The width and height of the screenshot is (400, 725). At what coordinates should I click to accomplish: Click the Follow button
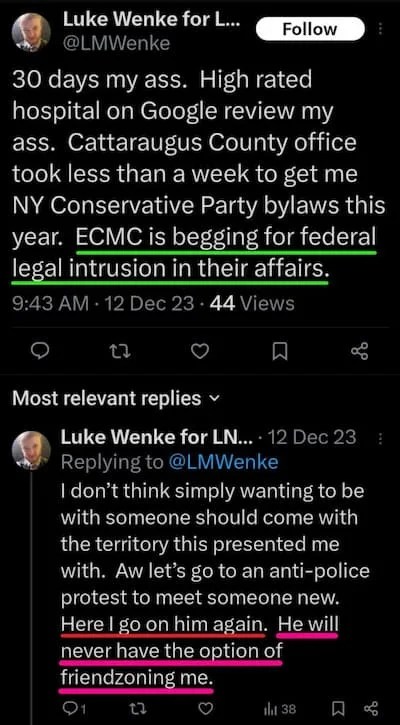tap(310, 29)
